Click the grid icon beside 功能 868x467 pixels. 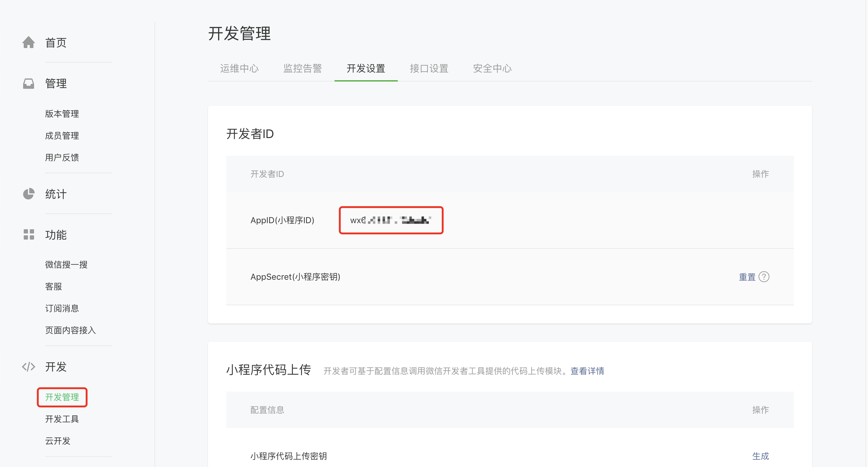click(29, 234)
